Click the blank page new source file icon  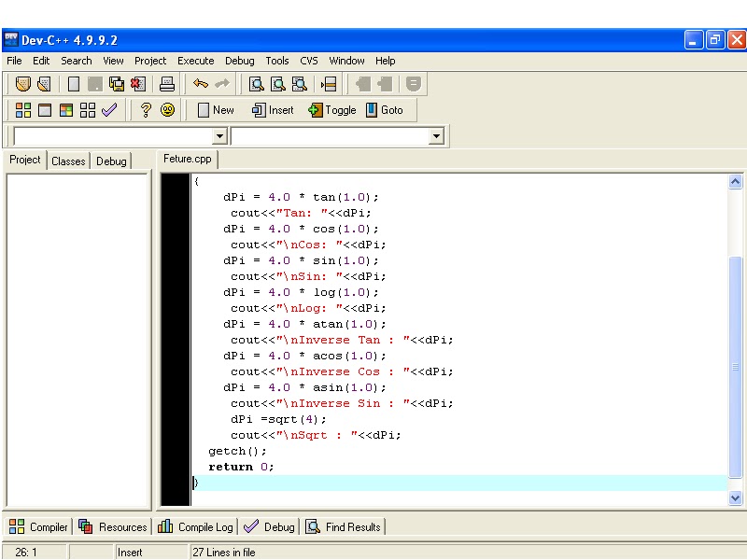(x=74, y=84)
